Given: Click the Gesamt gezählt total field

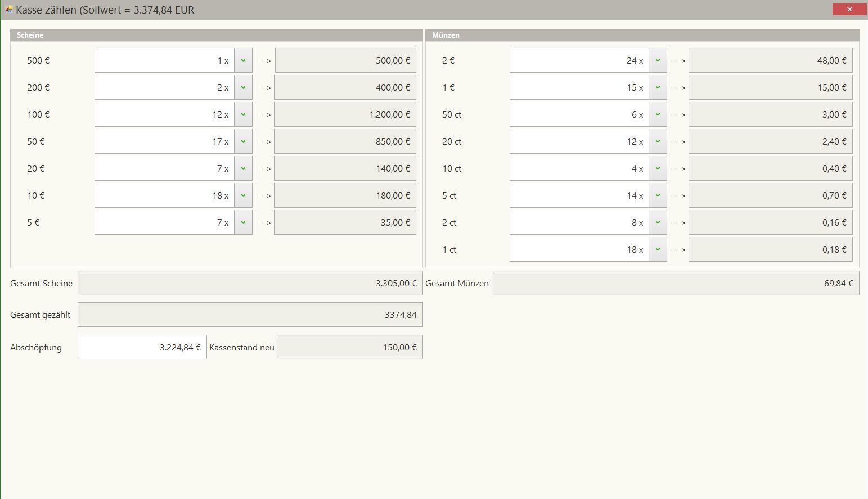Looking at the screenshot, I should [250, 314].
